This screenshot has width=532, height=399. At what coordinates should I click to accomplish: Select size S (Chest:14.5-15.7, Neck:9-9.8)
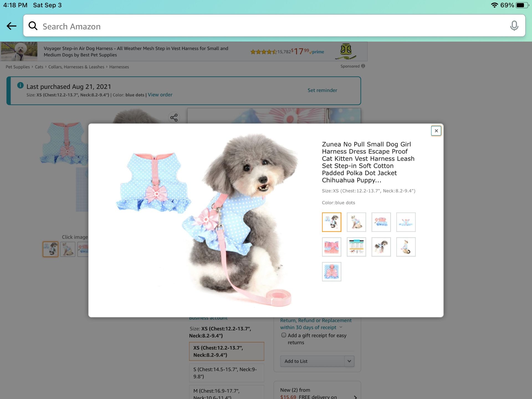pos(227,373)
